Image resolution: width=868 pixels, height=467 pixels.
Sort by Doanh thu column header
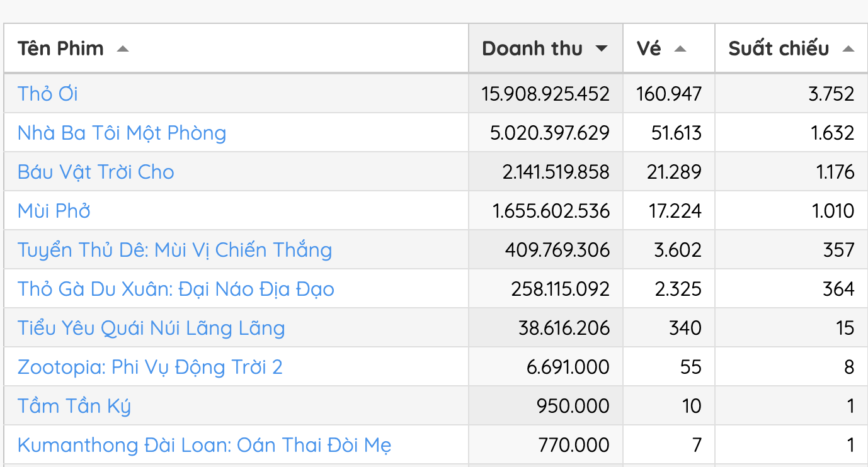[x=532, y=48]
